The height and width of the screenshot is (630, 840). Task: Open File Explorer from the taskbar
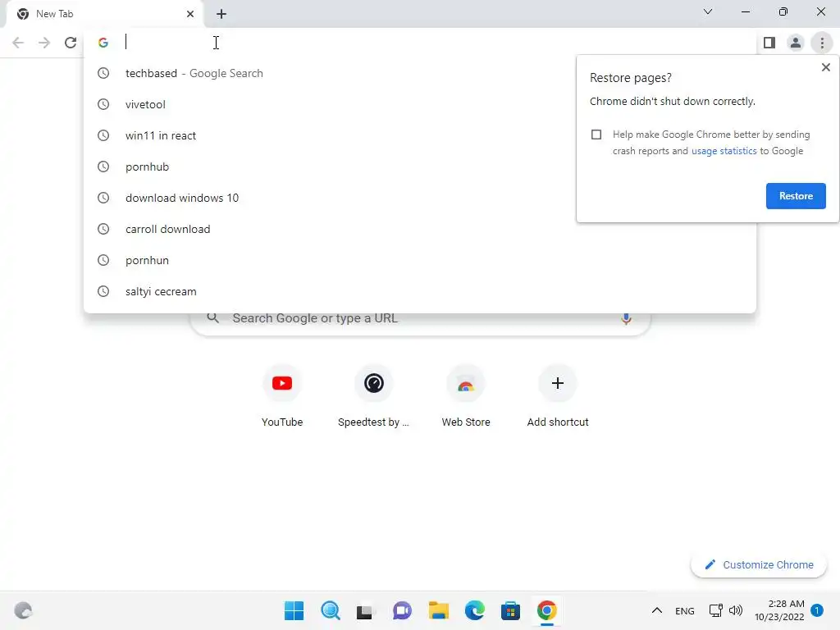(438, 610)
